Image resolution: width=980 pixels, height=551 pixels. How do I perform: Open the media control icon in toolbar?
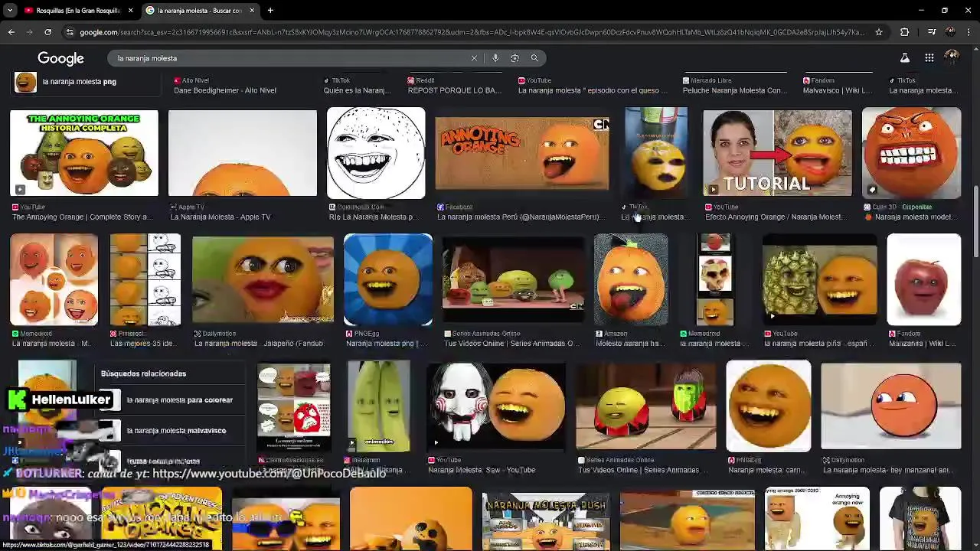[x=931, y=32]
